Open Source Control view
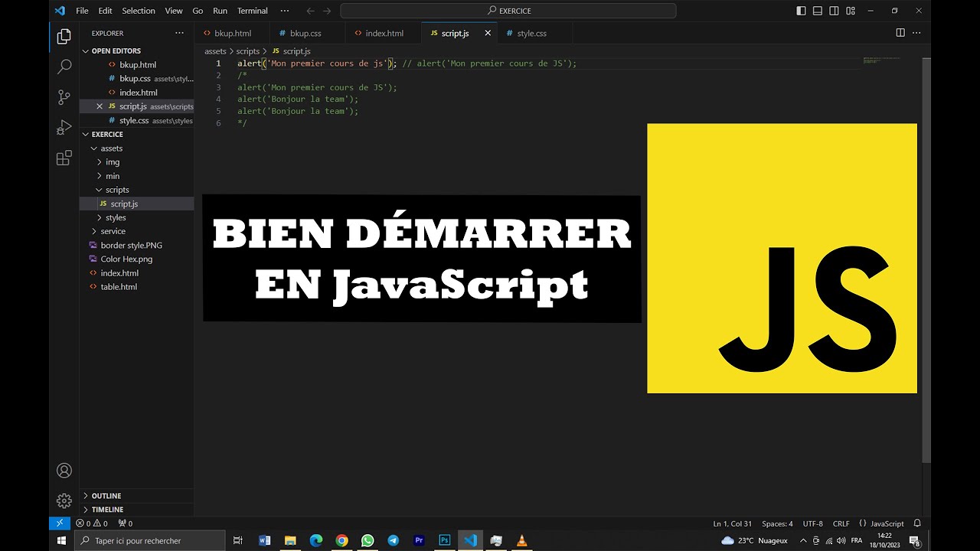The height and width of the screenshot is (551, 980). point(64,97)
